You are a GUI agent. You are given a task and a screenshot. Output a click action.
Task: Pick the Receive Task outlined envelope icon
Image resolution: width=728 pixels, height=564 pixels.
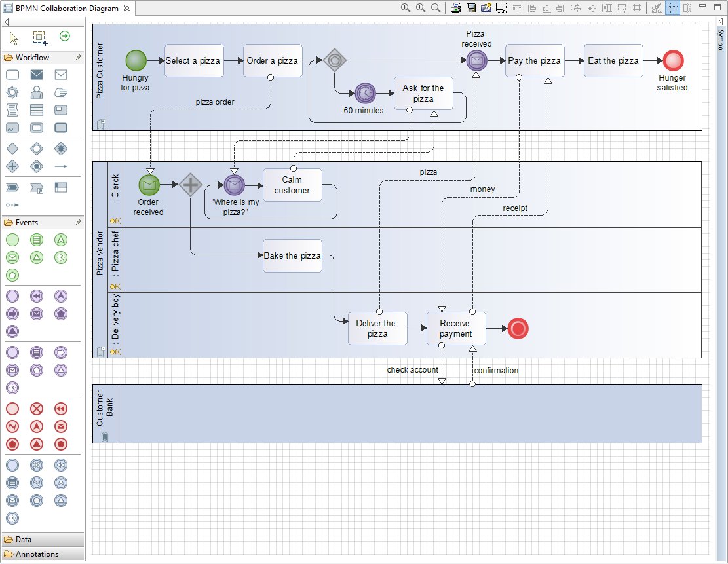(61, 75)
